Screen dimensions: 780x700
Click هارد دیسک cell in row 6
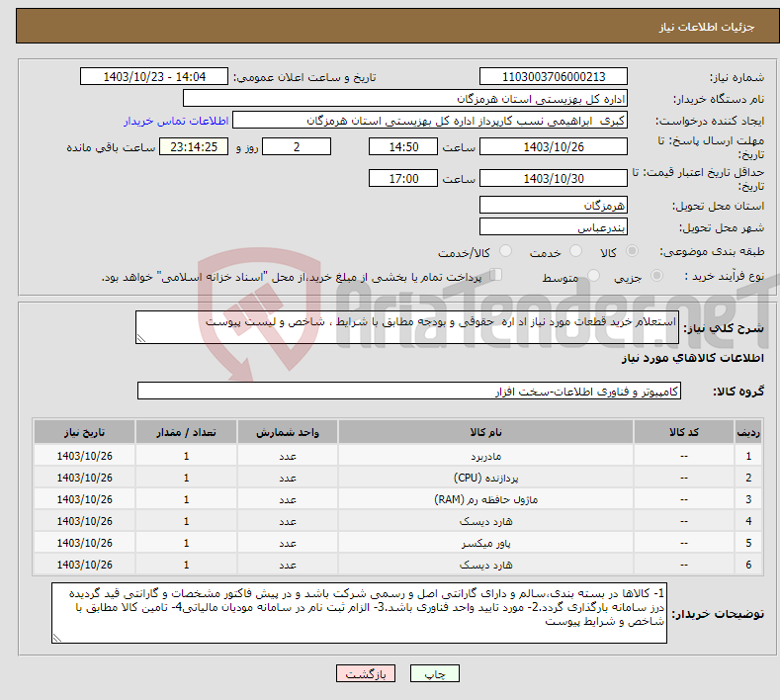coord(485,566)
